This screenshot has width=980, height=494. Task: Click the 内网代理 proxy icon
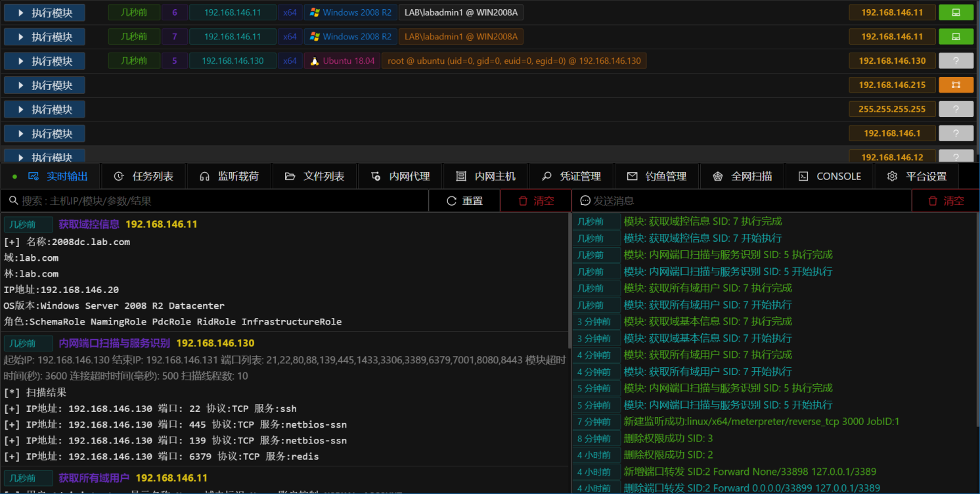coord(376,175)
